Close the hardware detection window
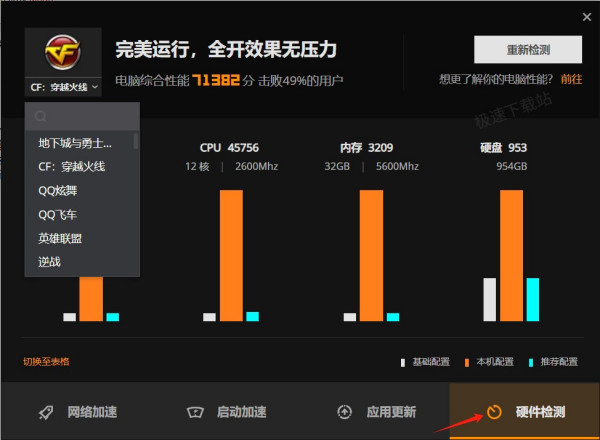 pos(587,17)
